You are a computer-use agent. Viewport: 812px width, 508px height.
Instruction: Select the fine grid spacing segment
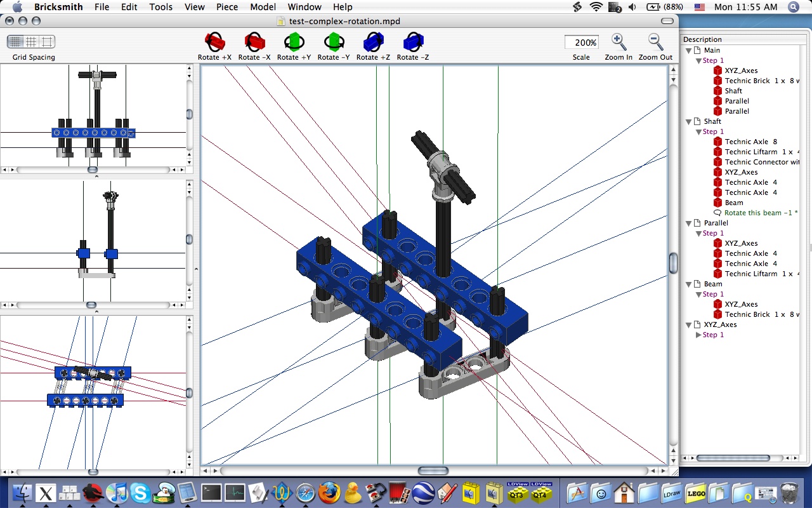16,42
